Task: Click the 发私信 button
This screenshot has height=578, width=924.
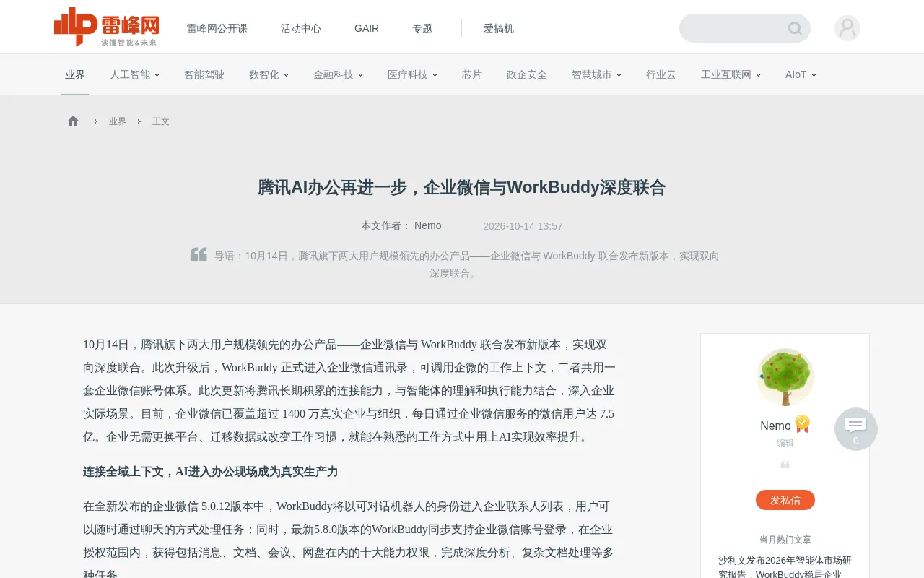Action: [x=785, y=500]
